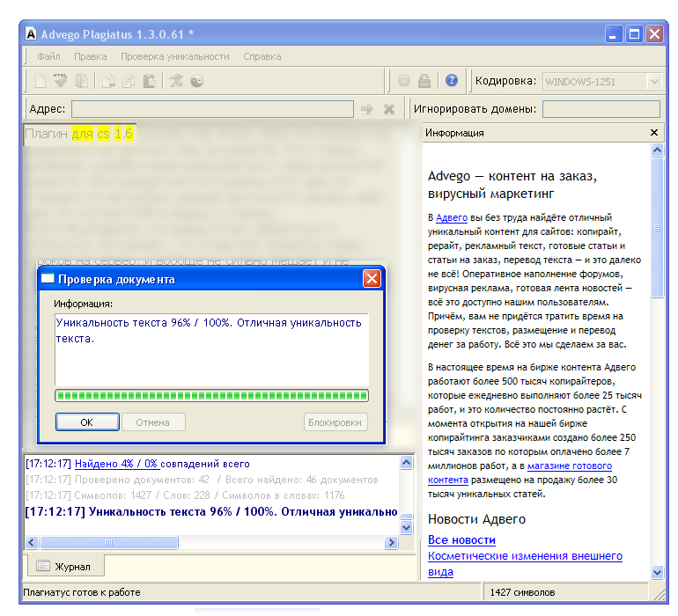This screenshot has width=678, height=616.
Task: Click the new document toolbar icon
Action: click(x=41, y=81)
